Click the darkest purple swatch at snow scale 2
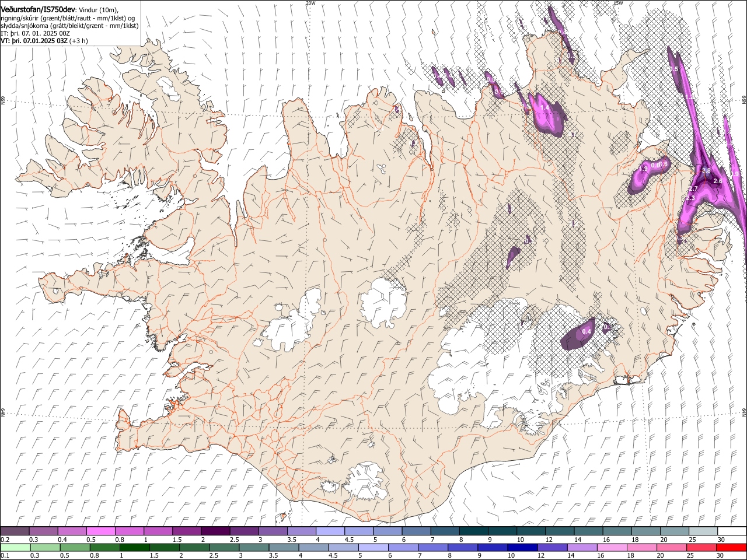Screen dimensions: 747x560 (215, 531)
